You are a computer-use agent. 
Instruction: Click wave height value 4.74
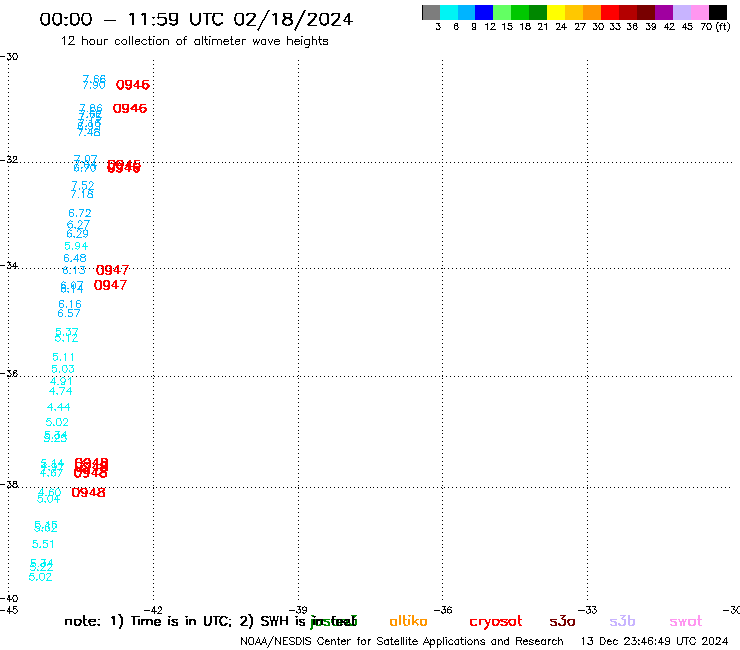(x=60, y=391)
